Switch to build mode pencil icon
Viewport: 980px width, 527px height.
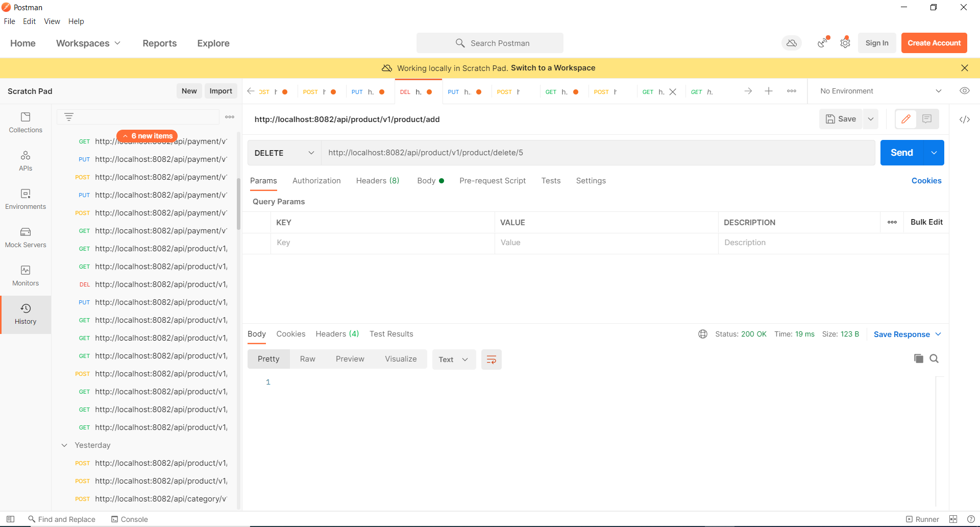pyautogui.click(x=906, y=119)
